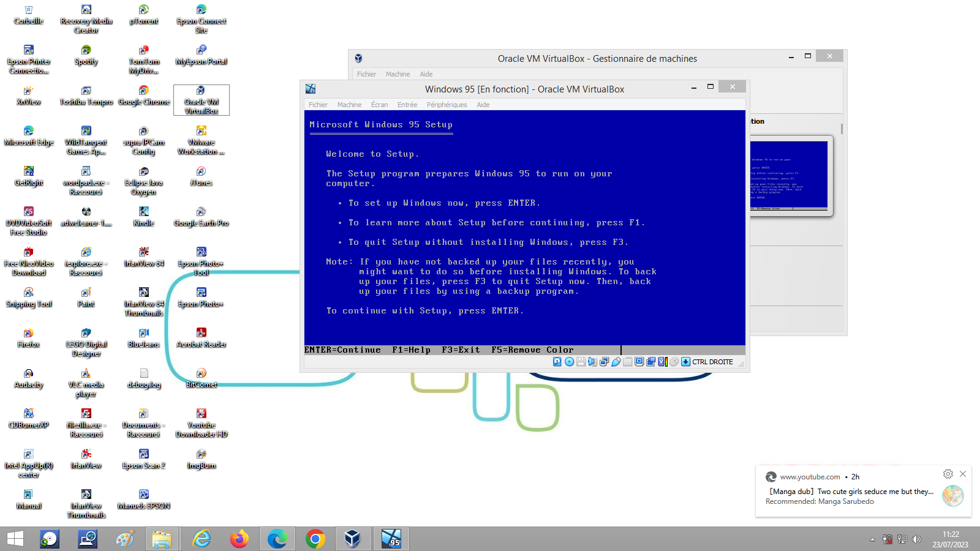Select the Audacity desktop icon
Viewport: 980px width, 551px height.
pos(29,379)
